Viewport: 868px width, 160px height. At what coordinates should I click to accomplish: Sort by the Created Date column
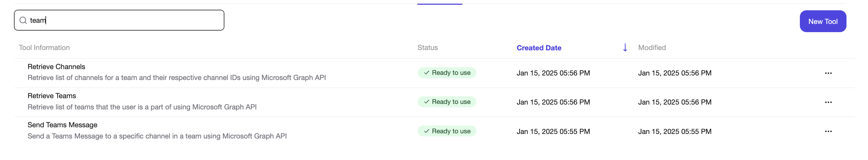tap(538, 48)
